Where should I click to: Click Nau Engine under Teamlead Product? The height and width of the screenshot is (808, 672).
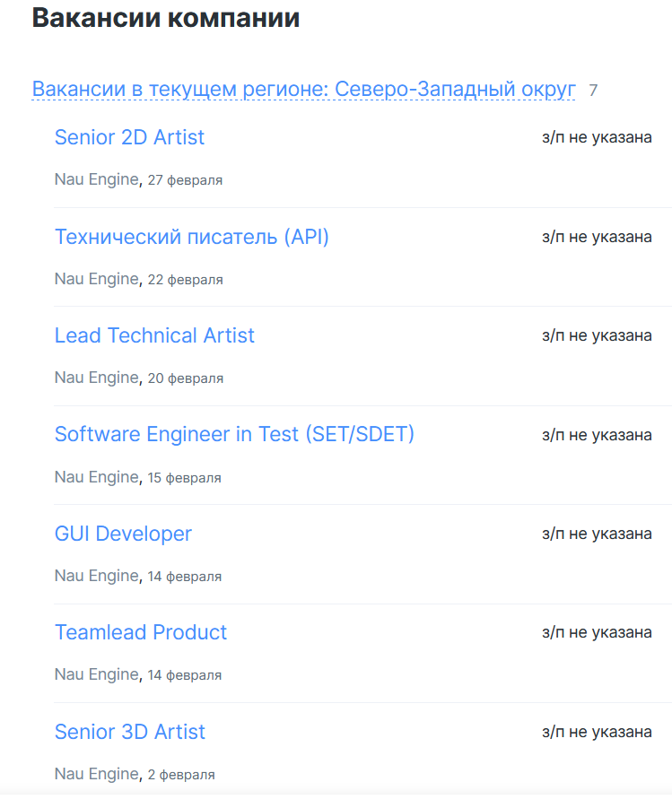97,674
